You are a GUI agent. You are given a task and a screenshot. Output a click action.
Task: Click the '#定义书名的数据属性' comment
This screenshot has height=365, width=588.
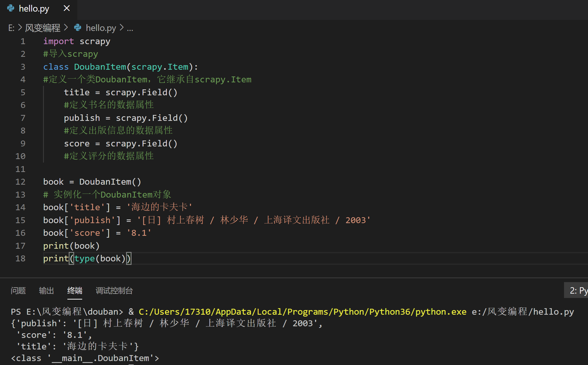click(109, 105)
